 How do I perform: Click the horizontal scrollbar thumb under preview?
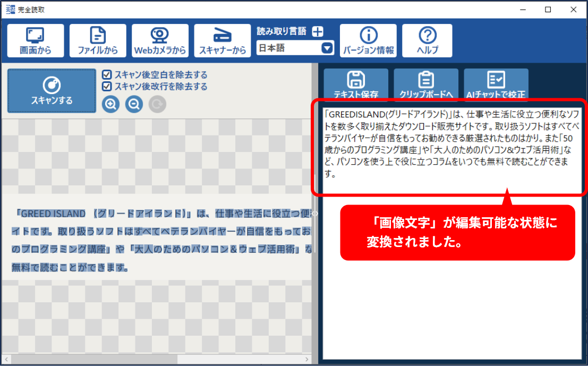tap(94, 359)
